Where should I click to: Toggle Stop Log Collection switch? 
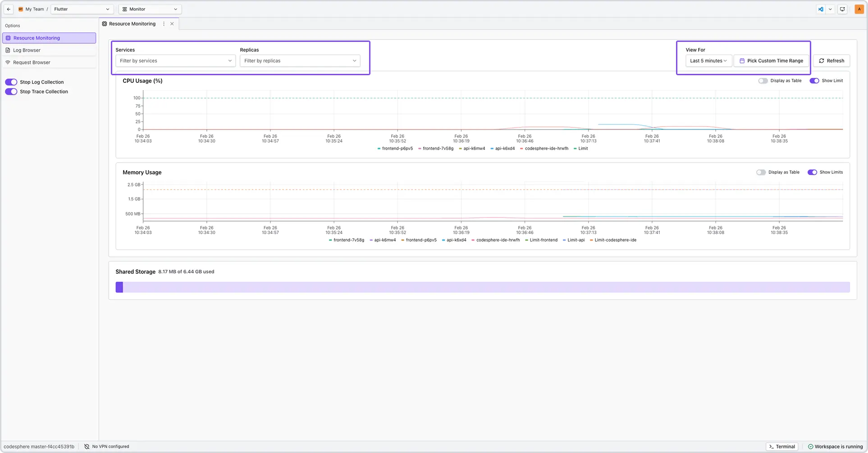click(x=11, y=82)
